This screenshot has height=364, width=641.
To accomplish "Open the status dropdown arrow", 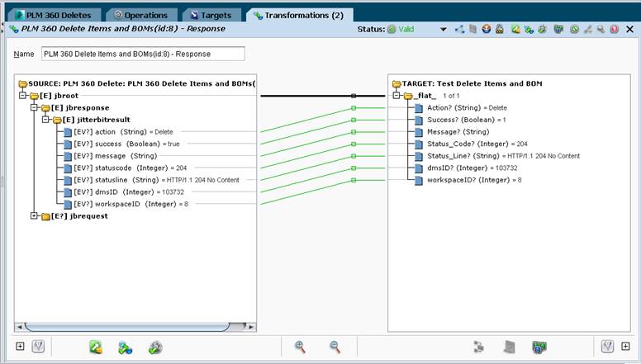I will click(x=443, y=30).
